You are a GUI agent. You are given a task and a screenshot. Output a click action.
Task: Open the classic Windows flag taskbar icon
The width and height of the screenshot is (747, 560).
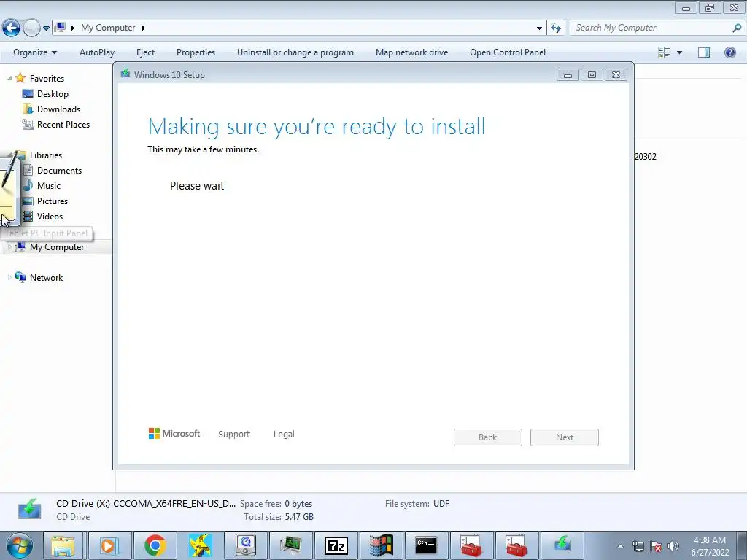coord(381,545)
